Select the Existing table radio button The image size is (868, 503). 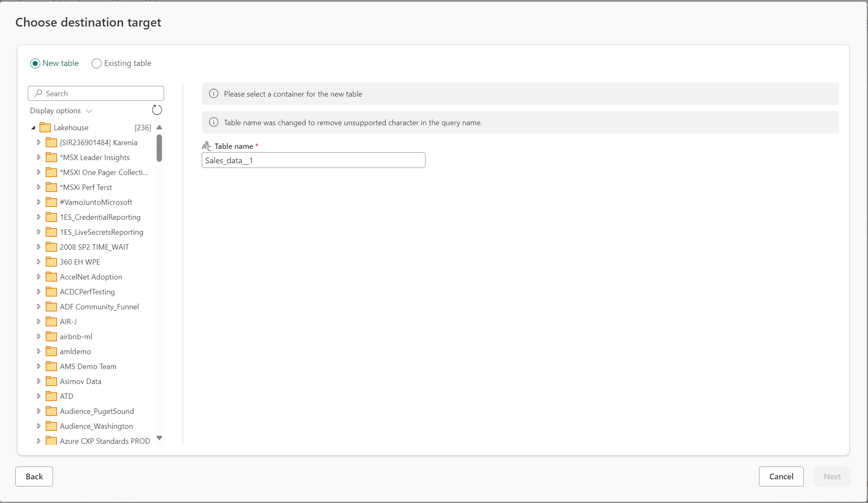click(96, 63)
